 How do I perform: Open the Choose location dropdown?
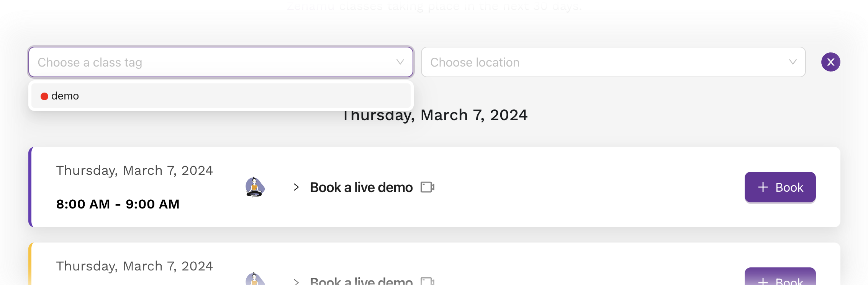613,62
